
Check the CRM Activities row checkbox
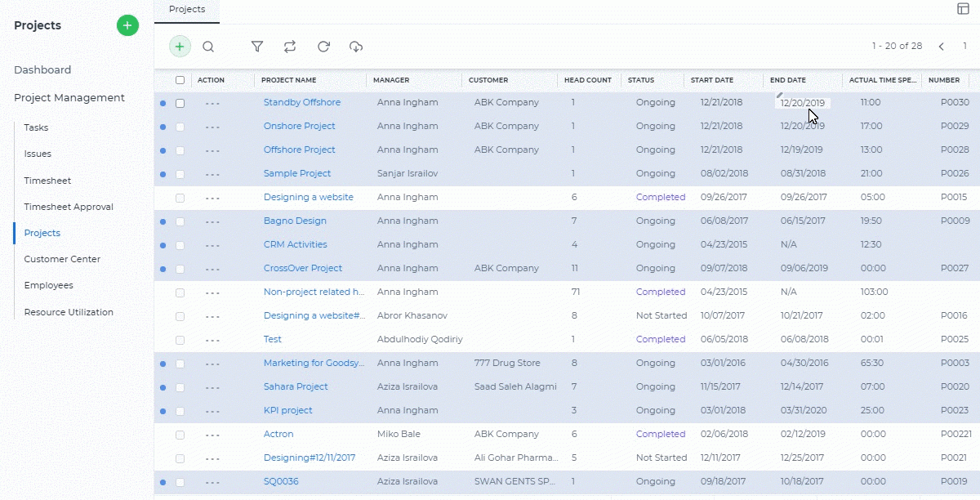(180, 246)
